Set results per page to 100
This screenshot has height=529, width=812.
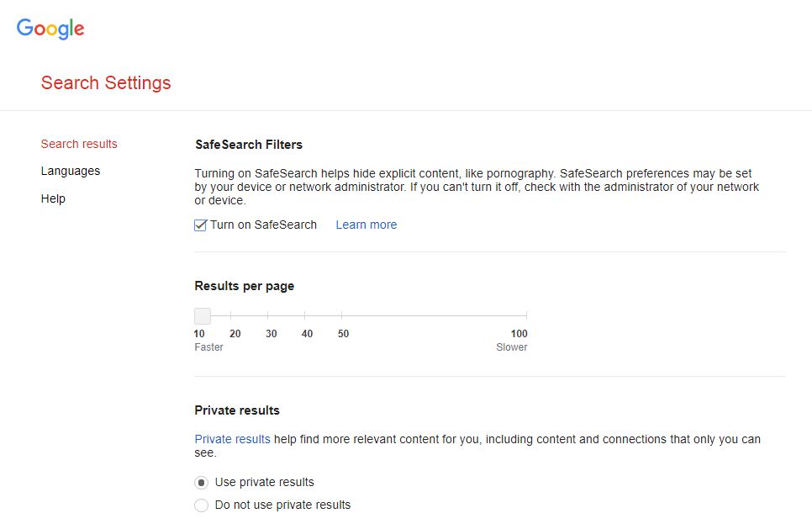coord(526,315)
